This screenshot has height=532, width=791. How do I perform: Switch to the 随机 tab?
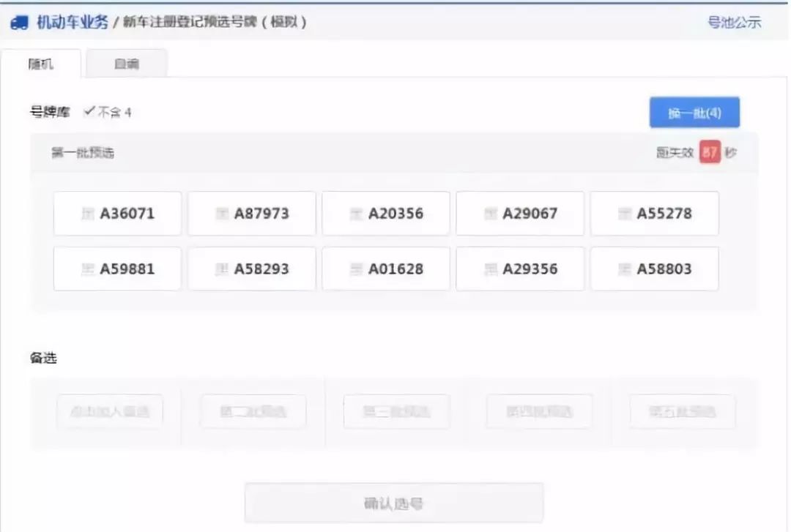click(x=41, y=64)
